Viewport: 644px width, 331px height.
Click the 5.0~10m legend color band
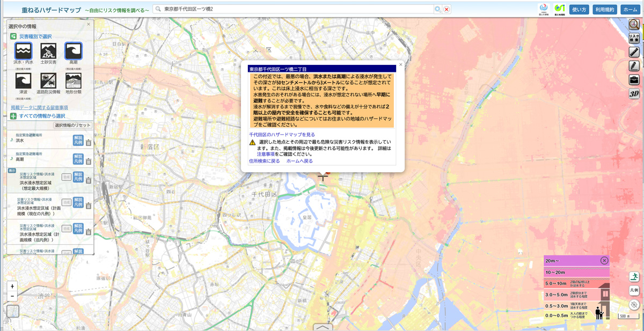[577, 283]
